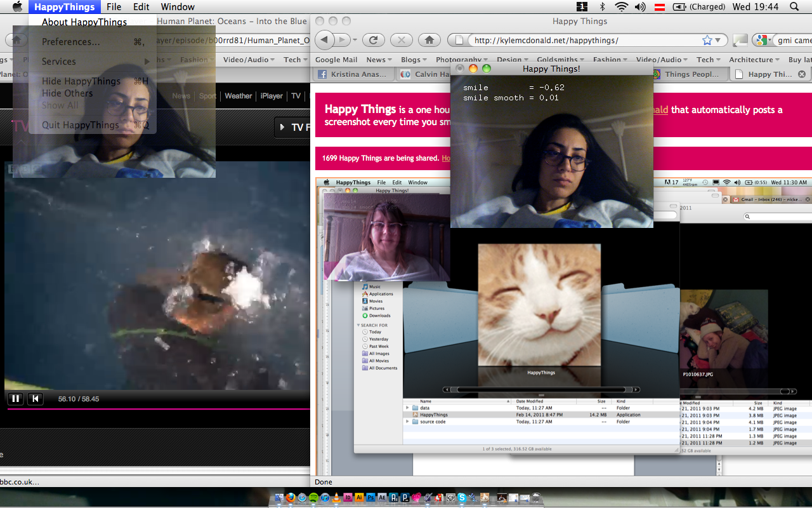Choose Quit HappyThings from menu
812x508 pixels.
pyautogui.click(x=80, y=125)
